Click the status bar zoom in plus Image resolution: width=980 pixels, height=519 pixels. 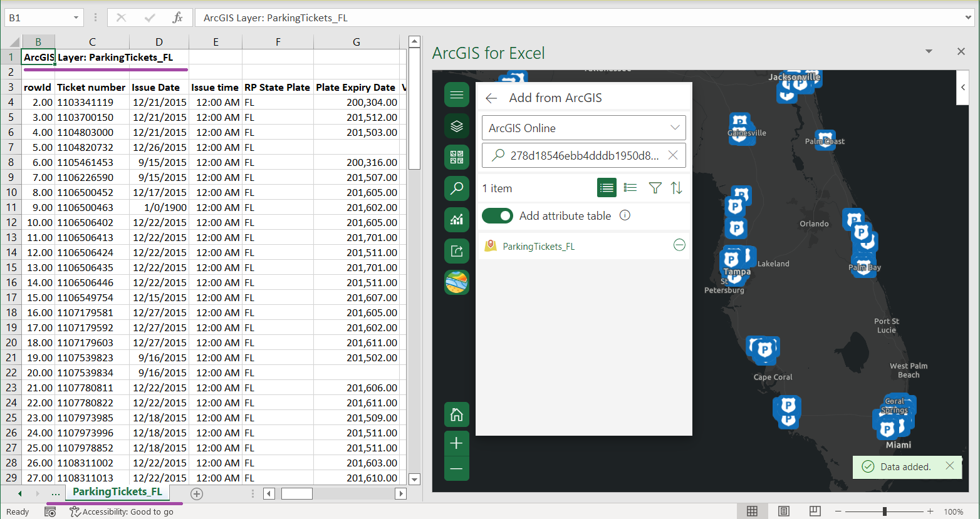930,511
